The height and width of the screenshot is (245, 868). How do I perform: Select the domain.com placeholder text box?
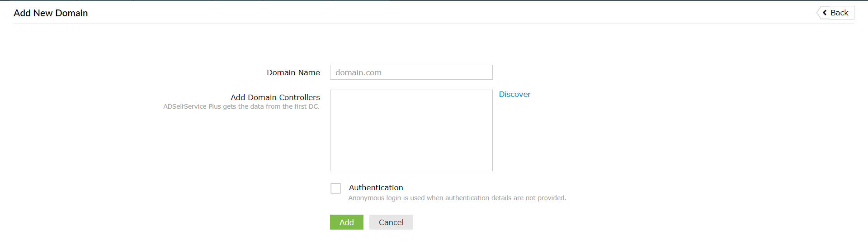click(x=411, y=72)
